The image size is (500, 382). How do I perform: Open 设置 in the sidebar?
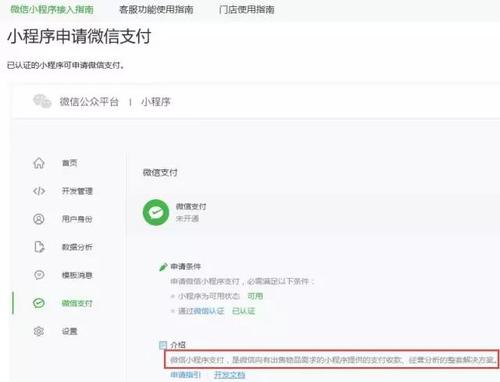[x=70, y=331]
